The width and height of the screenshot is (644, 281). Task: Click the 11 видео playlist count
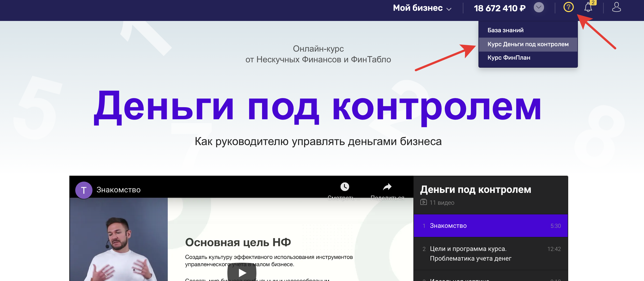(442, 203)
